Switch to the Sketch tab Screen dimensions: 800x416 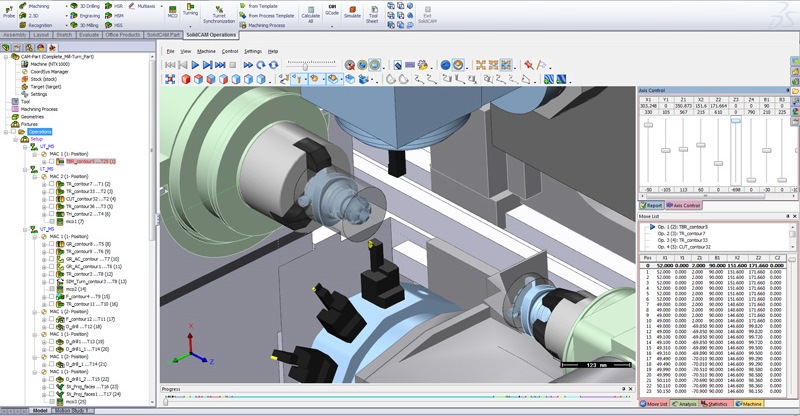point(64,35)
